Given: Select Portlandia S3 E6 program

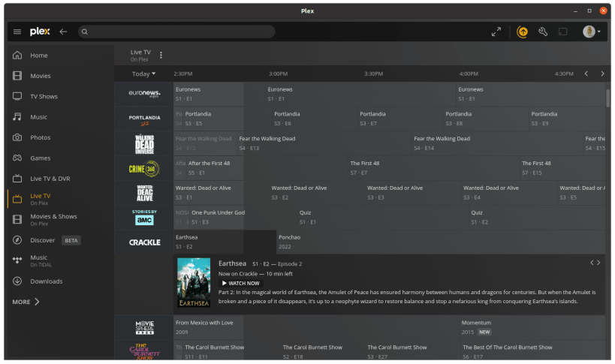Looking at the screenshot, I should (x=315, y=119).
